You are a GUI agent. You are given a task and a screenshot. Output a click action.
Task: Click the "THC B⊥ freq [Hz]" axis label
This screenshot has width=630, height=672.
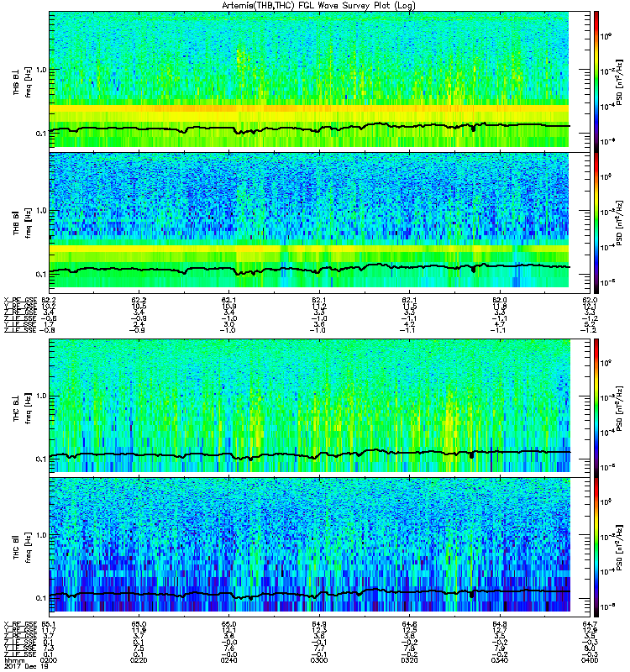click(22, 408)
